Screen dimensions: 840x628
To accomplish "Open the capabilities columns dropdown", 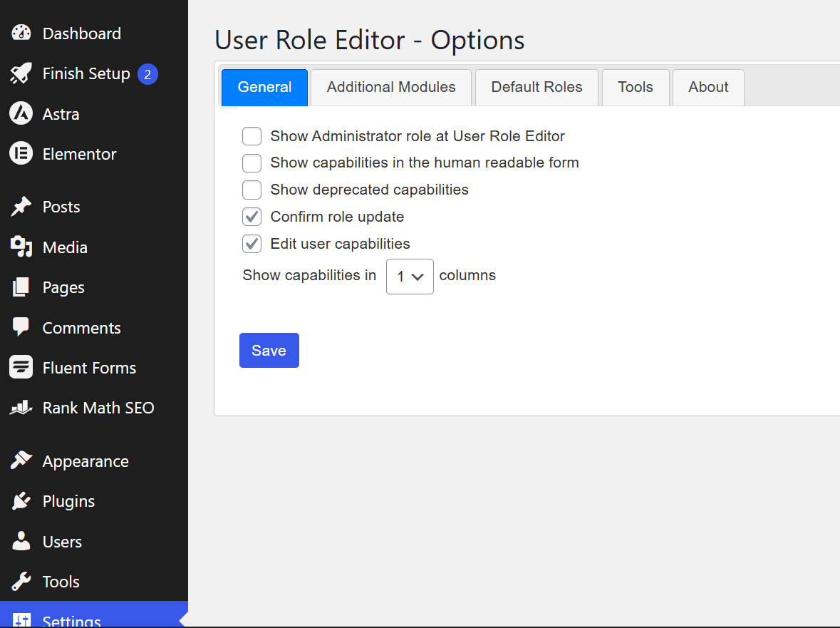I will point(410,277).
